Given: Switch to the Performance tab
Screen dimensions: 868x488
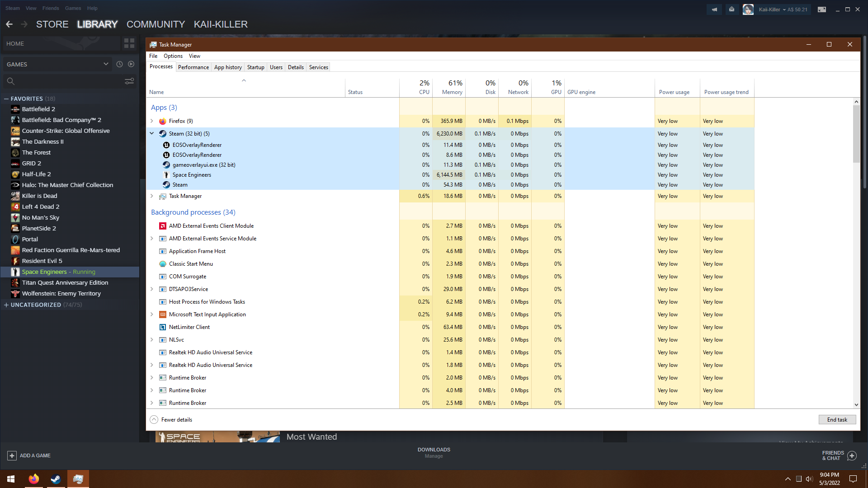Looking at the screenshot, I should point(193,67).
